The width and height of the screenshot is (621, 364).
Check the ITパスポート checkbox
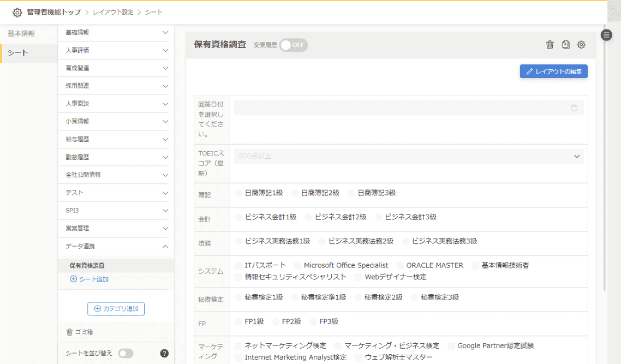(238, 265)
